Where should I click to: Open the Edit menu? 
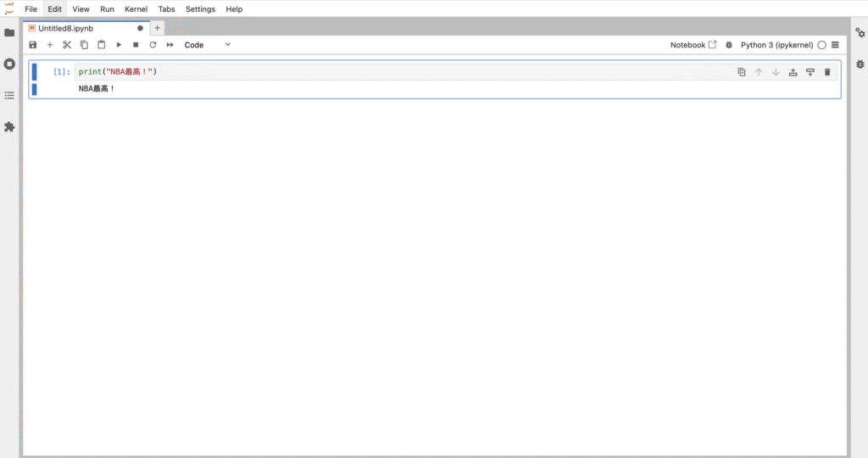point(54,8)
